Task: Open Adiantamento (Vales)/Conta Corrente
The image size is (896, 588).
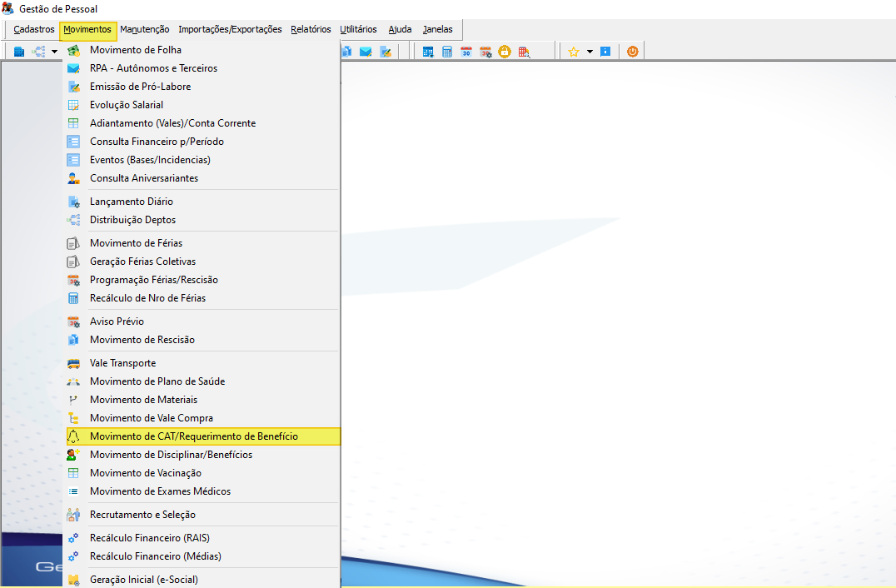Action: click(202, 123)
